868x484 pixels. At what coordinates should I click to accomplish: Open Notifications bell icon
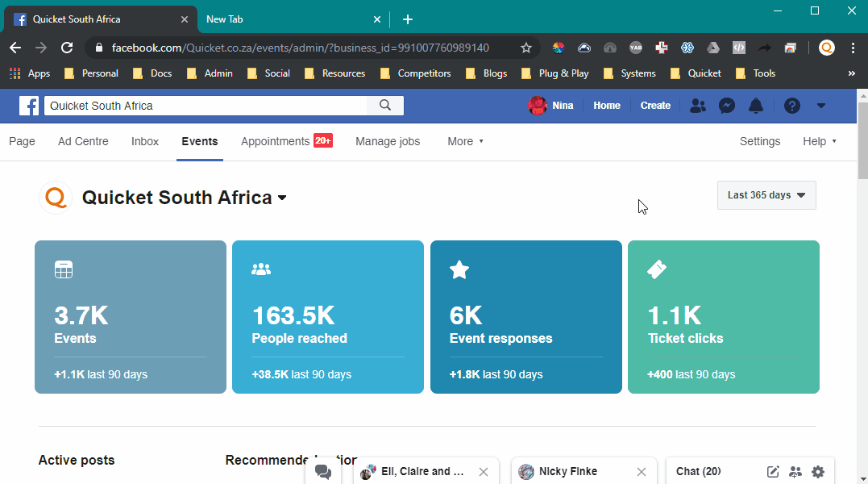[x=756, y=105]
